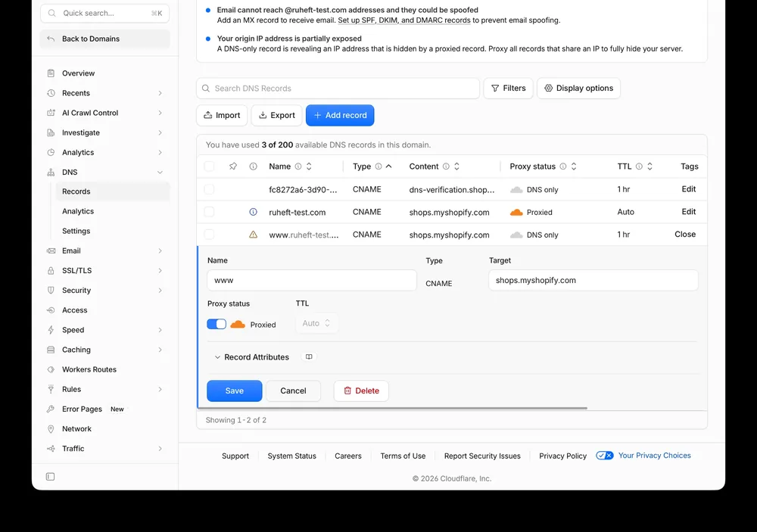This screenshot has height=532, width=757.
Task: Click the Speed lightning bolt icon
Action: 51,330
